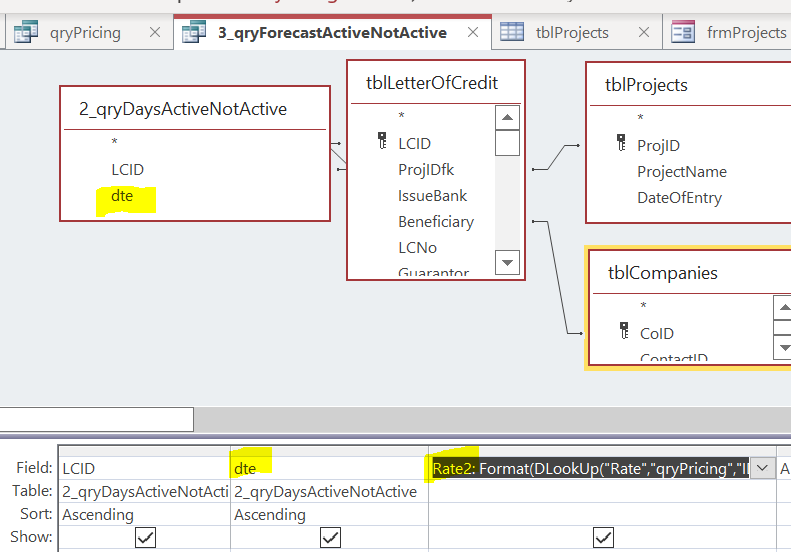Viewport: 791px width, 552px height.
Task: Select ProjectName field in tblProjects
Action: coord(682,172)
